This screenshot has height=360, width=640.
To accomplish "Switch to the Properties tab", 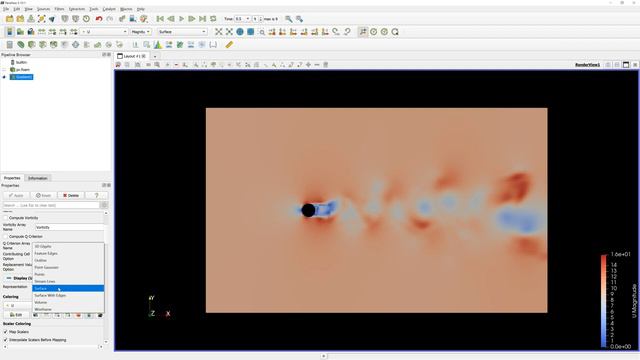I will tap(12, 178).
